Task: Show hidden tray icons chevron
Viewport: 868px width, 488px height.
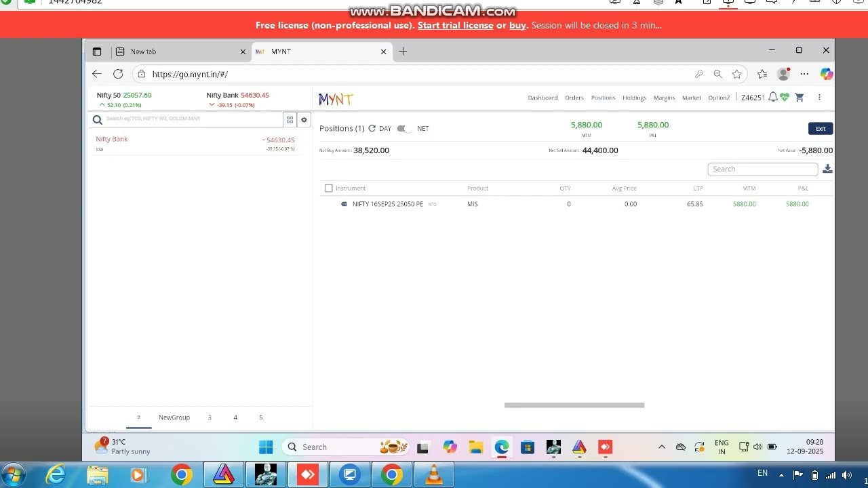Action: 662,447
